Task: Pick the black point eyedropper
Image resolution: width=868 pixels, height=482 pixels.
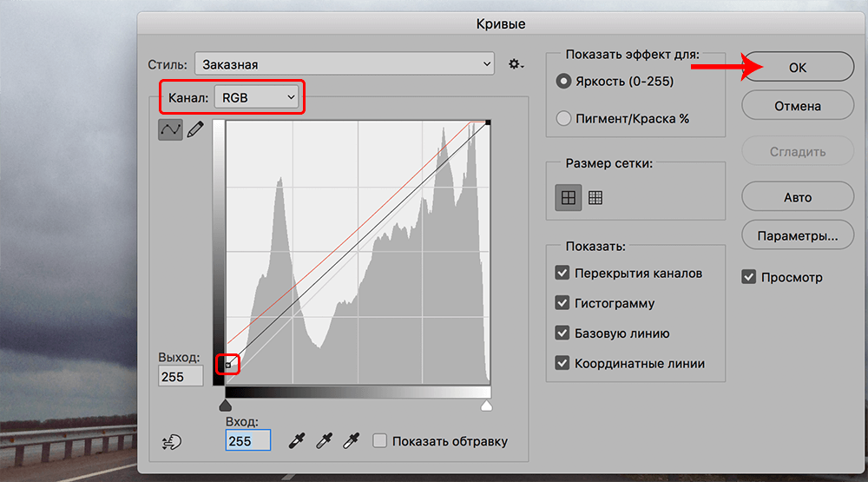Action: tap(298, 441)
